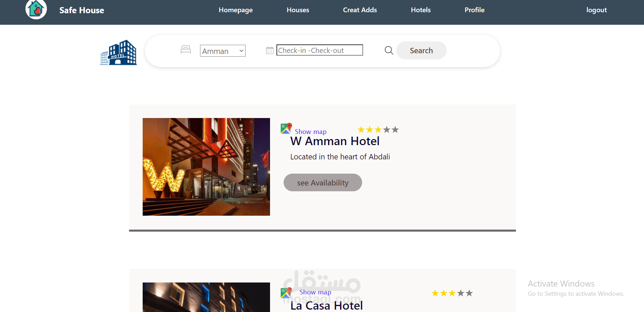
Task: Expand the Amman city dropdown
Action: (x=223, y=51)
